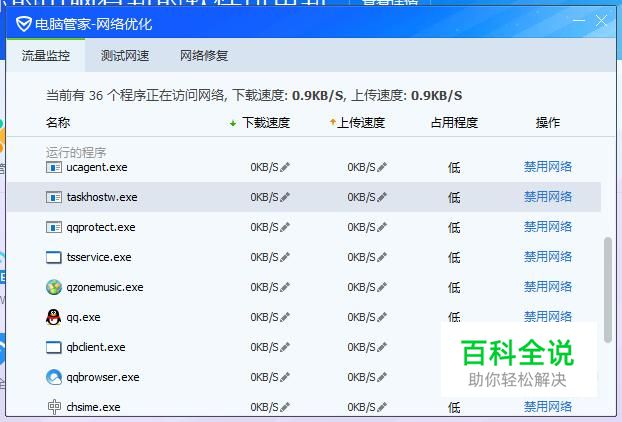Select the ucagent.exe row name
The width and height of the screenshot is (622, 422).
pyautogui.click(x=97, y=167)
